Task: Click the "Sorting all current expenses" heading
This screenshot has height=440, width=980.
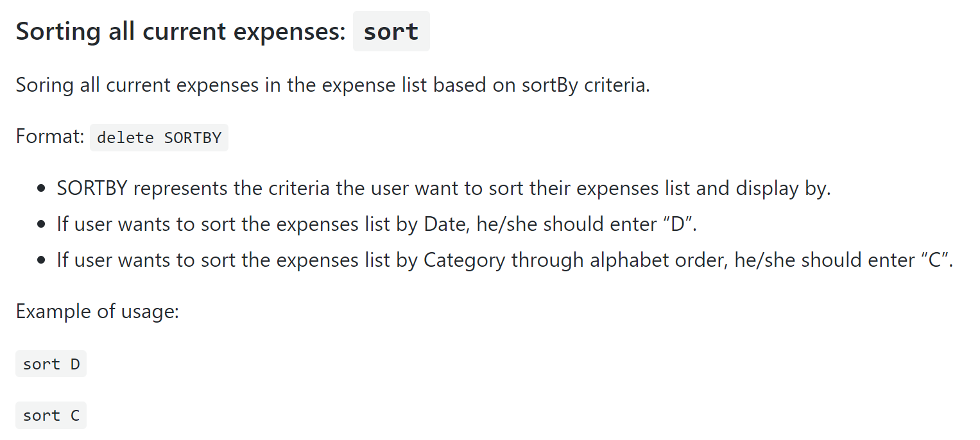Action: (222, 31)
